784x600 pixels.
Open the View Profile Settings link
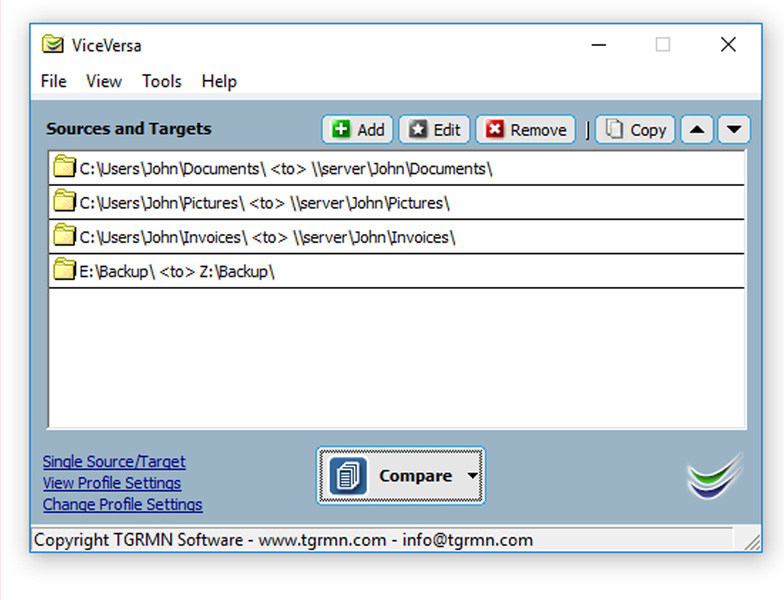click(x=112, y=483)
